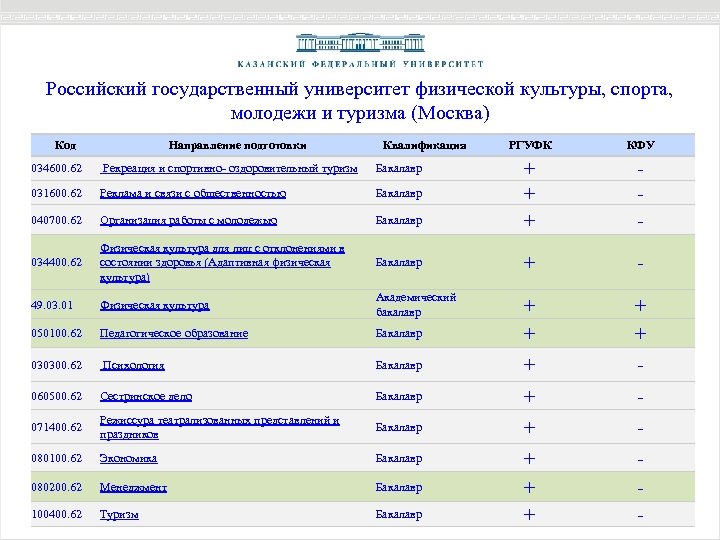The image size is (720, 540).
Task: Select code 080100.62 cell
Action: [x=57, y=458]
